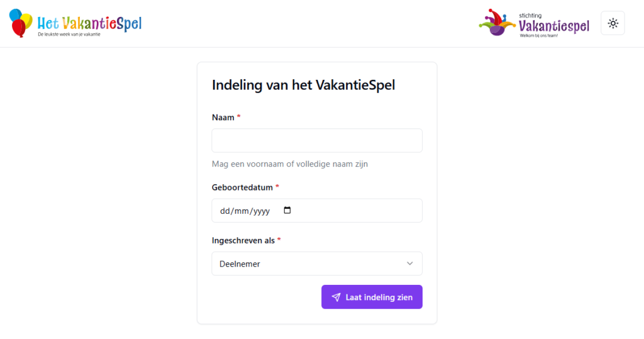
Task: Click the Ingeschreven als field label
Action: point(243,240)
